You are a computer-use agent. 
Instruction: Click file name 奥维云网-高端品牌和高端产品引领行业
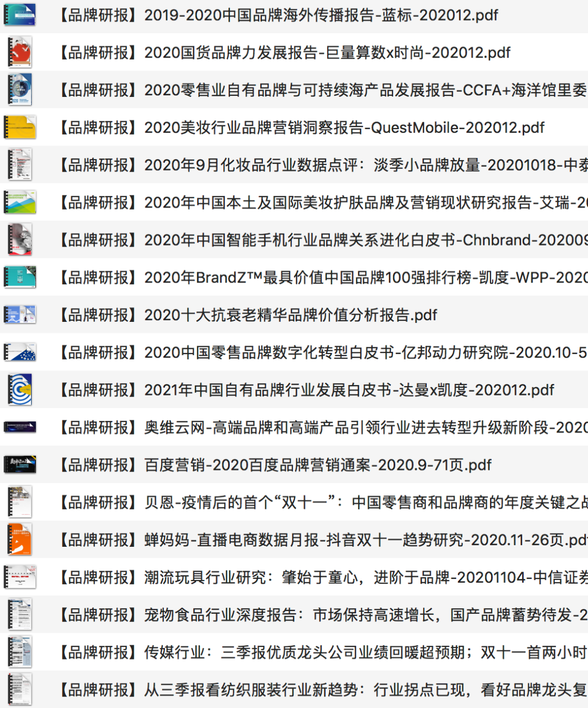pos(322,428)
